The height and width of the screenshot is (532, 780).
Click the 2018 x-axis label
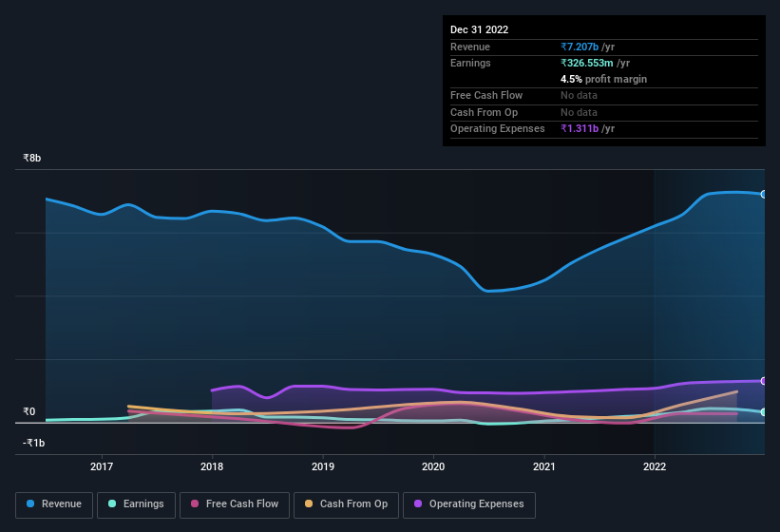click(x=212, y=466)
